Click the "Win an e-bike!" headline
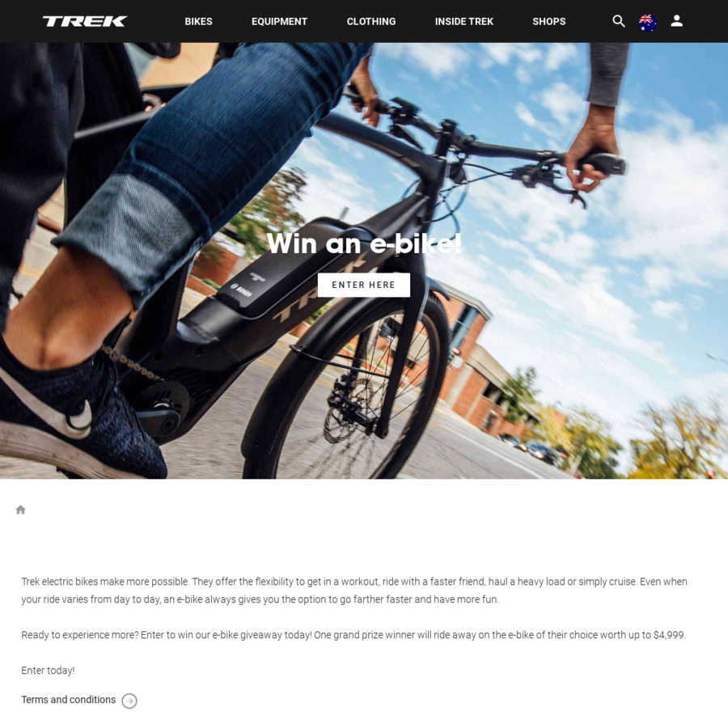Viewport: 728px width, 728px height. (x=364, y=243)
